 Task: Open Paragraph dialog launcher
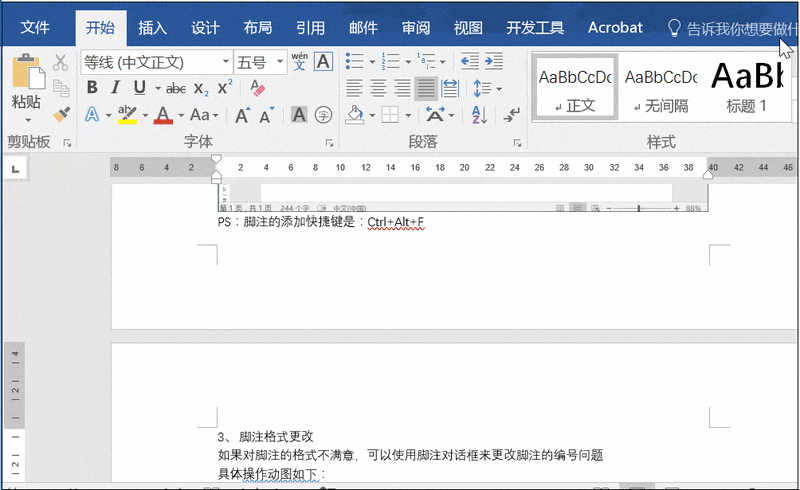tap(517, 143)
